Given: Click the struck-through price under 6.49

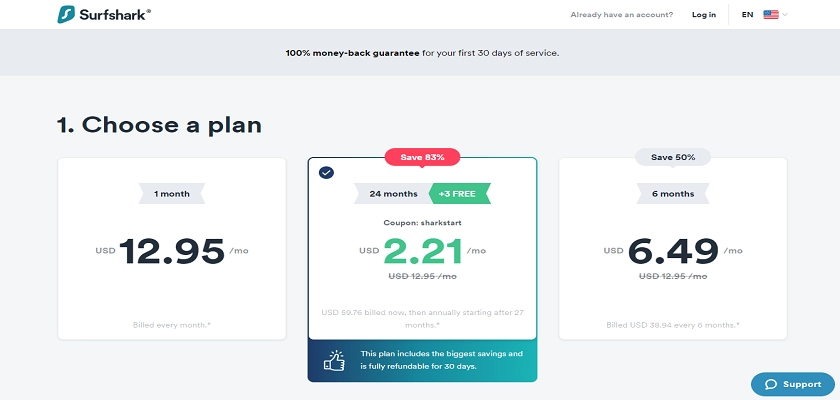Looking at the screenshot, I should 673,276.
